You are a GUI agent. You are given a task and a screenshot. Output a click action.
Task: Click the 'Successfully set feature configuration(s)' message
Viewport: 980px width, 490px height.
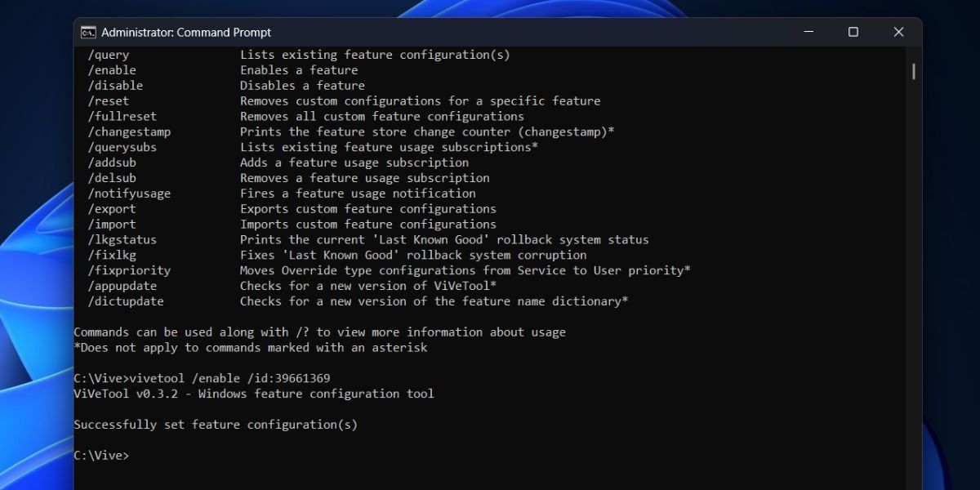click(216, 425)
